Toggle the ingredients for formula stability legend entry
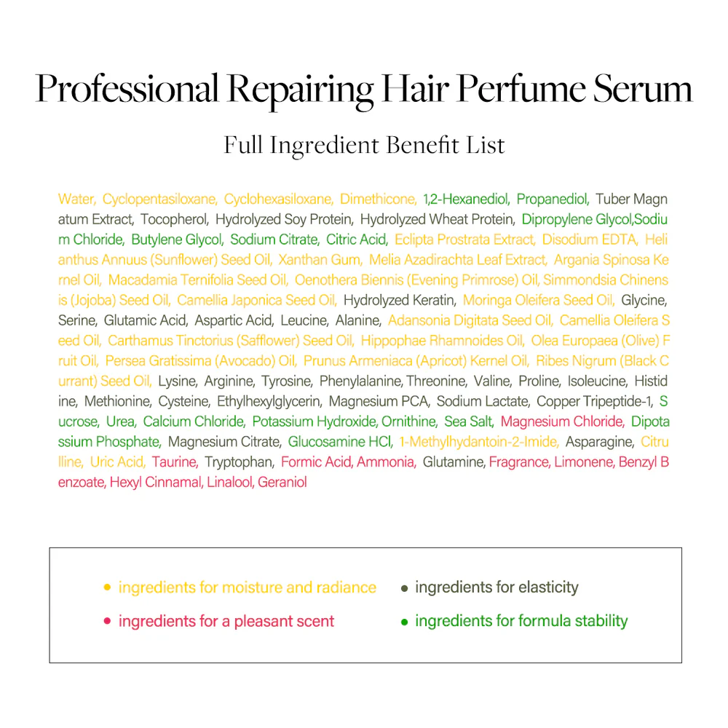 [x=518, y=621]
